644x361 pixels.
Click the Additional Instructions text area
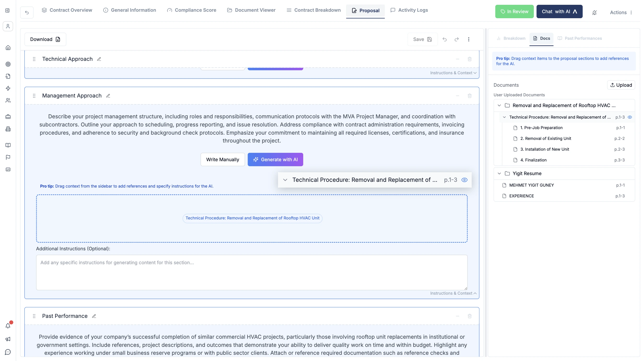[251, 272]
